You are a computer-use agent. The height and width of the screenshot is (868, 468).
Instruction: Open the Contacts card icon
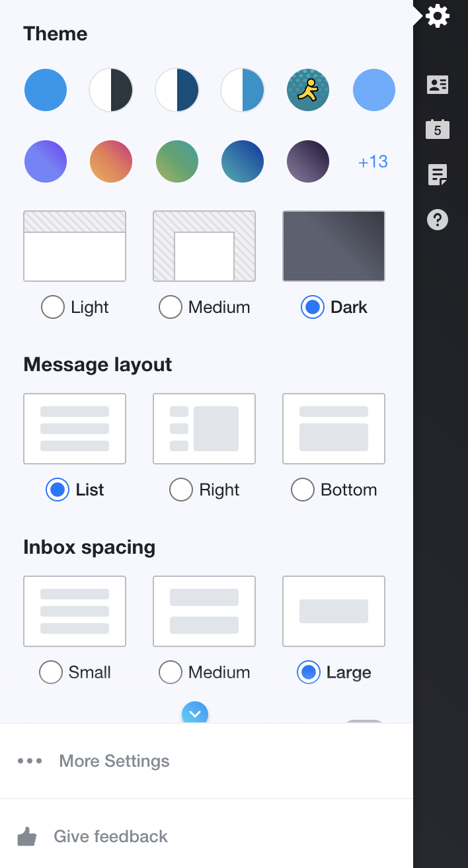(x=438, y=84)
